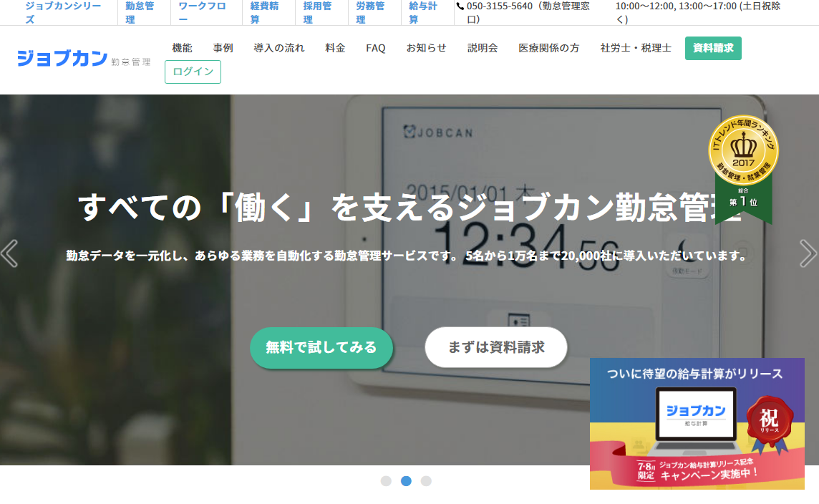Go to the 事例 menu item
819x504 pixels.
223,48
